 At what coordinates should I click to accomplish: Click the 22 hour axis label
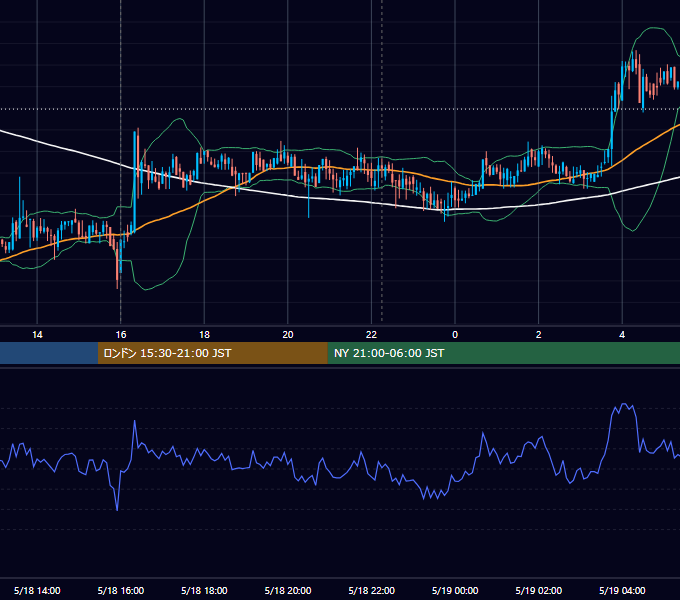click(x=371, y=335)
